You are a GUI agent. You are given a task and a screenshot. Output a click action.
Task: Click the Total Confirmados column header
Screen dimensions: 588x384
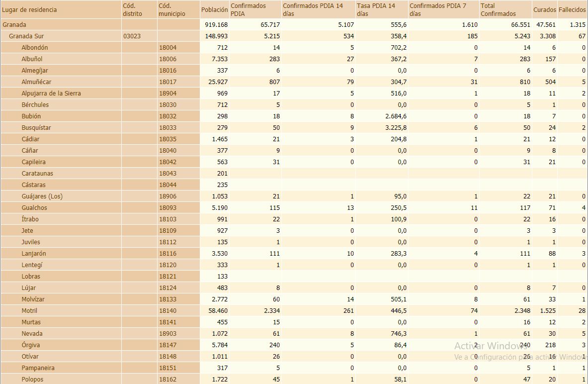click(x=505, y=10)
